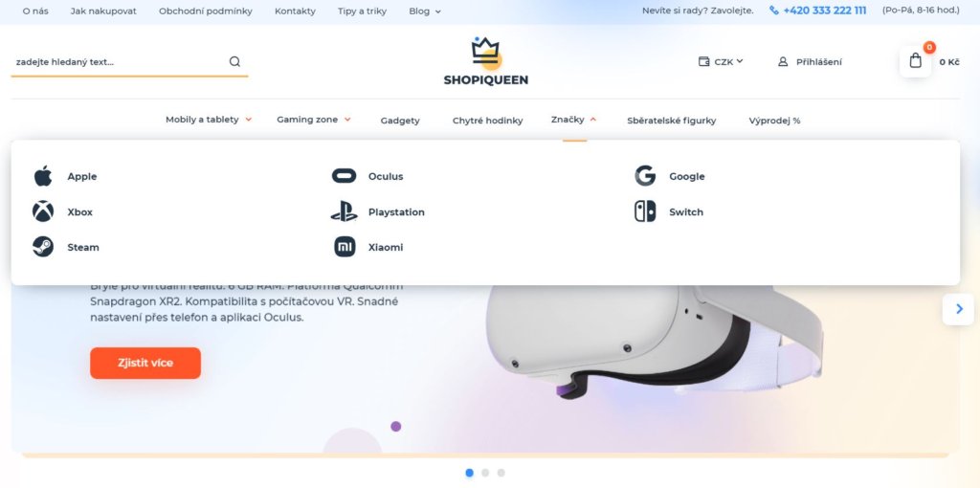Screen dimensions: 980x488
Task: Select the Nintendo Switch logo icon
Action: point(645,211)
